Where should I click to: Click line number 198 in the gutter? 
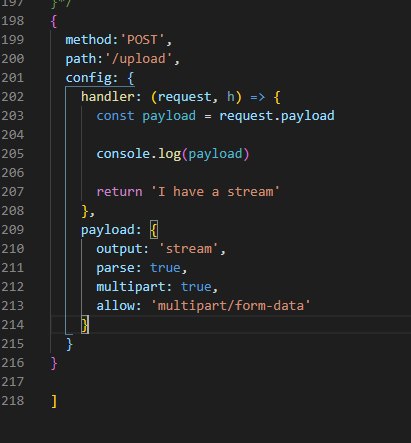[13, 21]
